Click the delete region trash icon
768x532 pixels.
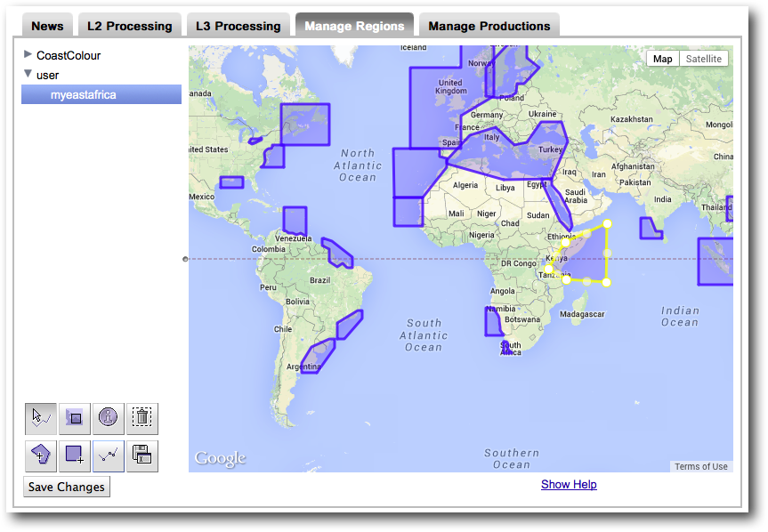point(142,418)
